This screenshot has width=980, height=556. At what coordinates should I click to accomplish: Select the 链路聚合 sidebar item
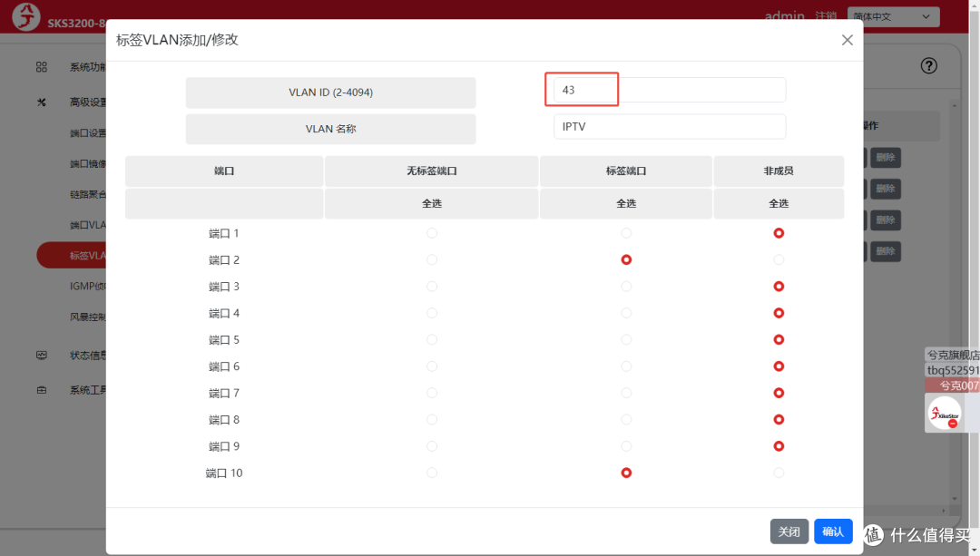(x=87, y=194)
